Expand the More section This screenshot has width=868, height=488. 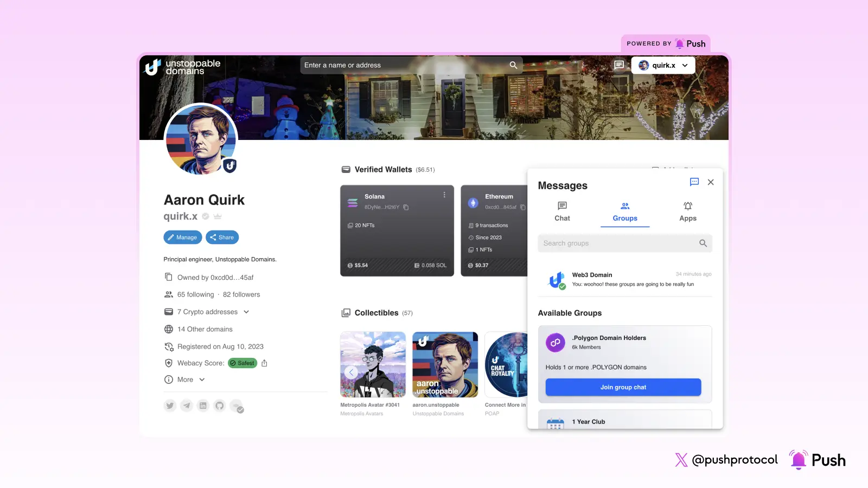coord(201,380)
